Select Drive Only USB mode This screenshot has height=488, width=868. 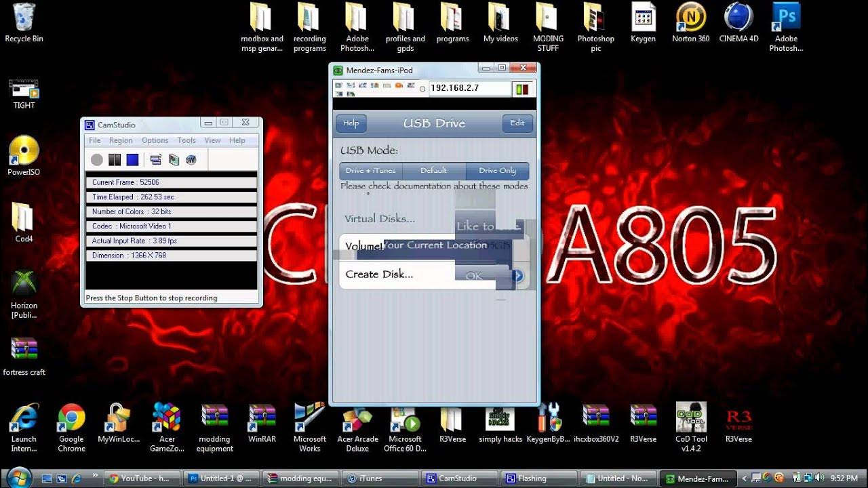point(498,171)
